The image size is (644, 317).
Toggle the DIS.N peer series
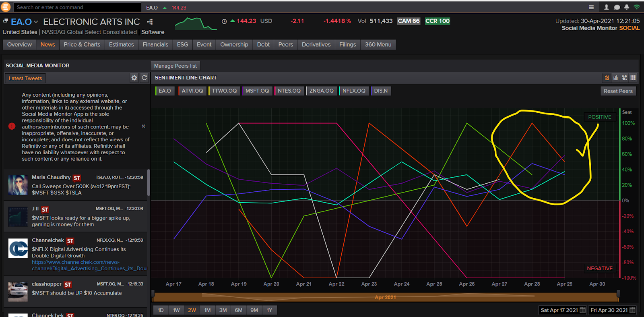pyautogui.click(x=380, y=91)
